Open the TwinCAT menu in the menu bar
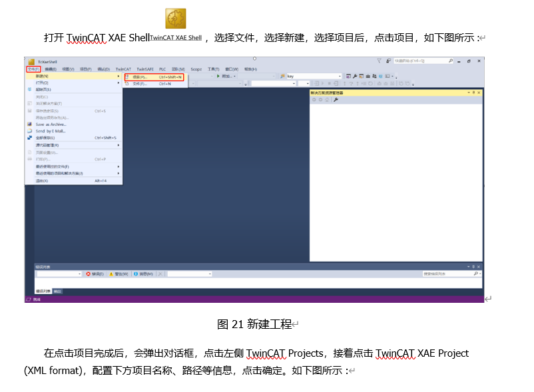Viewport: 534px width, 392px height. click(123, 69)
